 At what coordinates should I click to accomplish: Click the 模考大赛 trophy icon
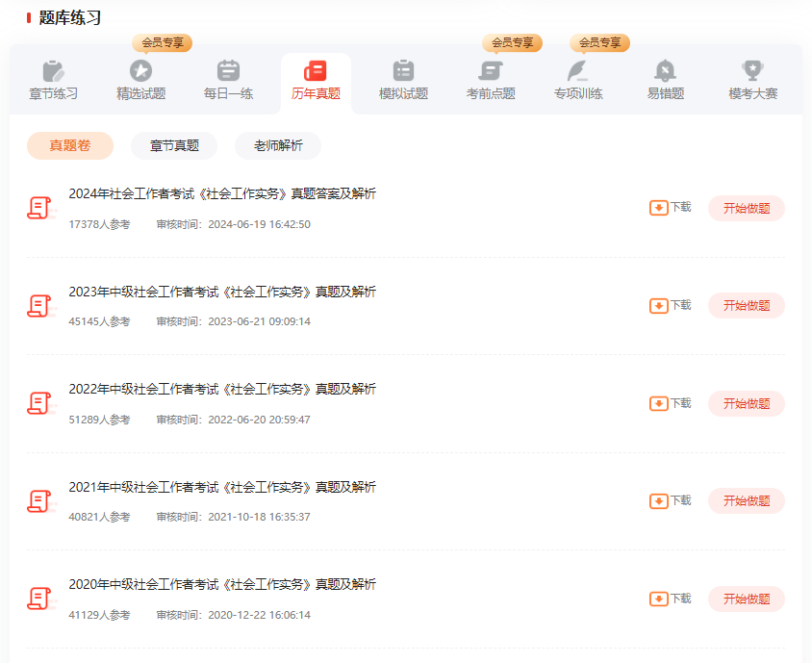coord(753,70)
